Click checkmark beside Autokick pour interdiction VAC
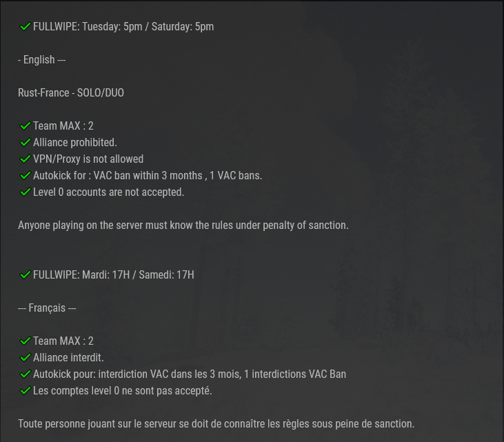Image resolution: width=504 pixels, height=442 pixels. (x=25, y=374)
